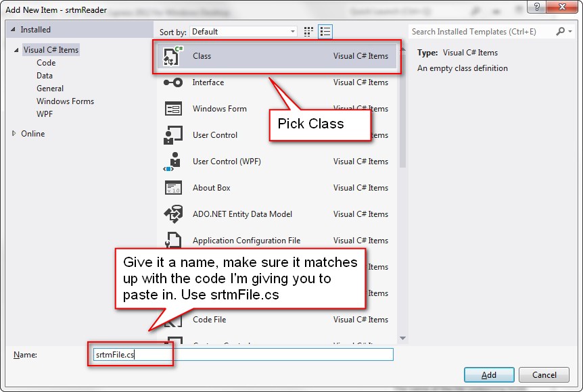Select the User Control entry text

tap(215, 135)
